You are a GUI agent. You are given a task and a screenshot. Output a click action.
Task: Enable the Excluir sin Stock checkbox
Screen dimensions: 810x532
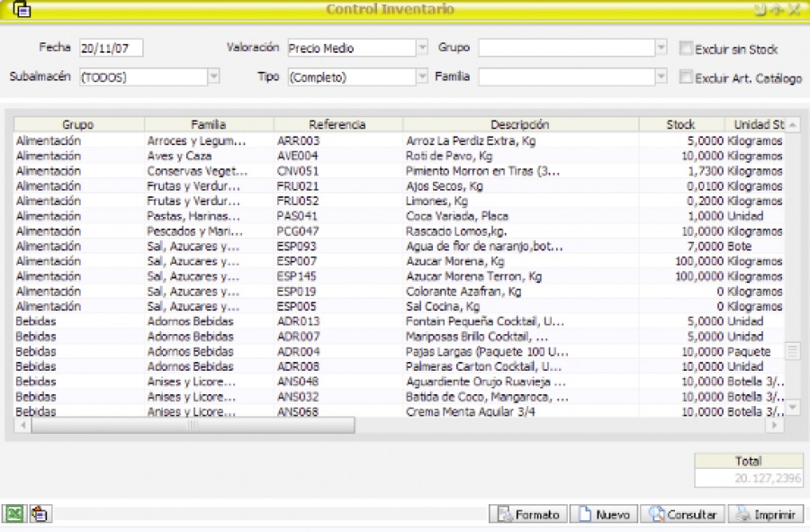tap(685, 48)
